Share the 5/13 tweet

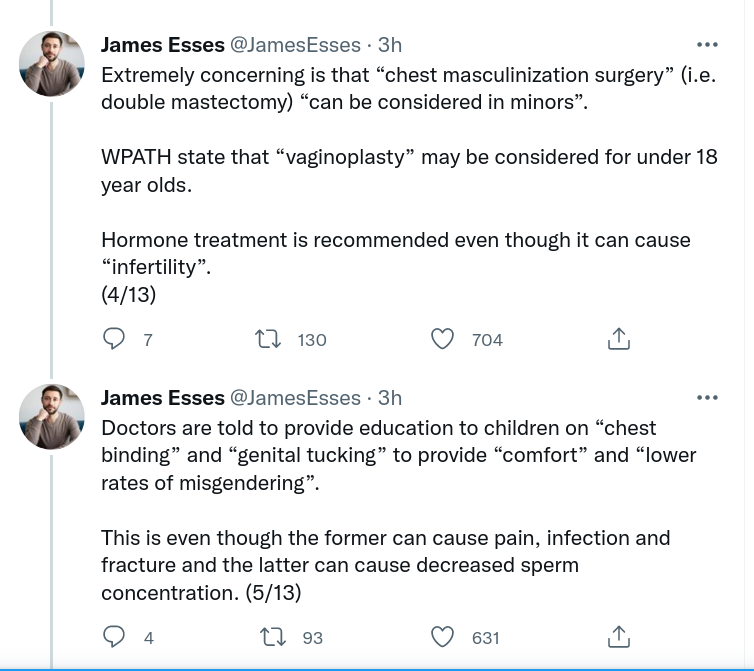[619, 637]
